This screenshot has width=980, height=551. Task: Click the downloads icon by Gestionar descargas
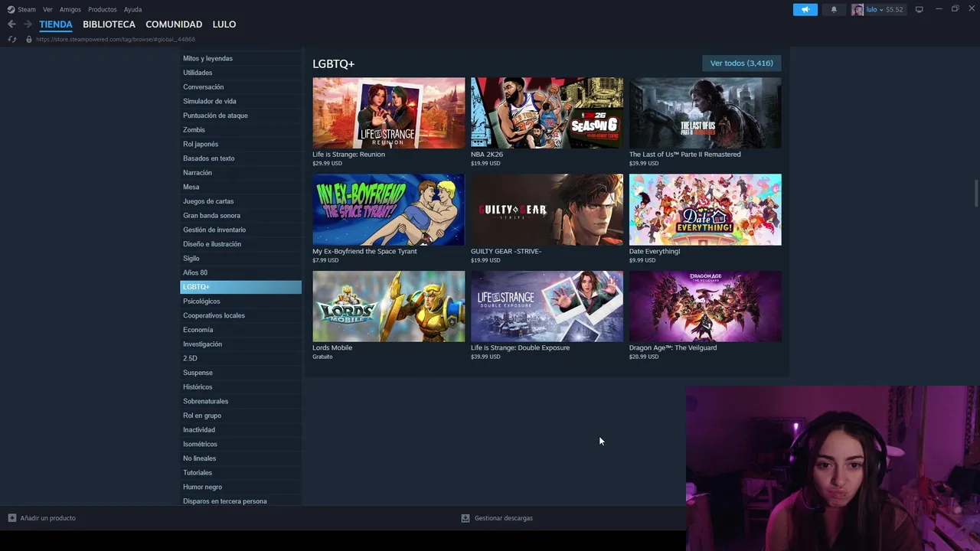[465, 518]
